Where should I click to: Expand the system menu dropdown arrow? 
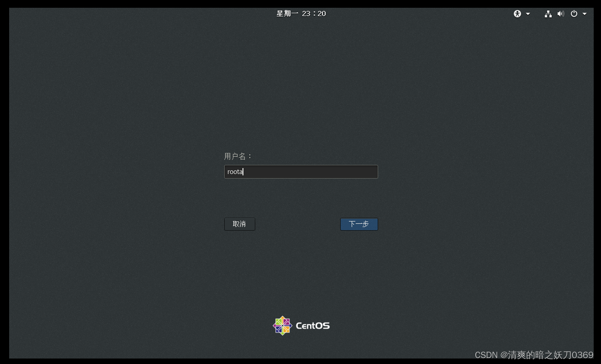(x=585, y=14)
